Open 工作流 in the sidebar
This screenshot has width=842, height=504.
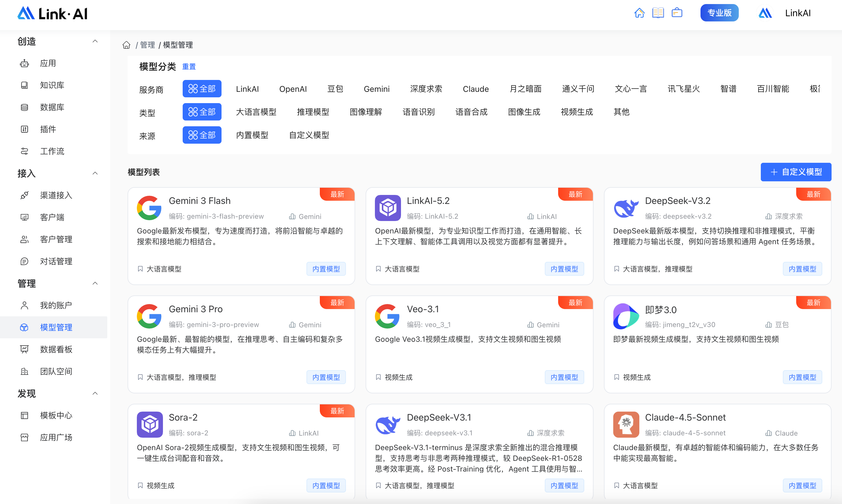[x=52, y=151]
